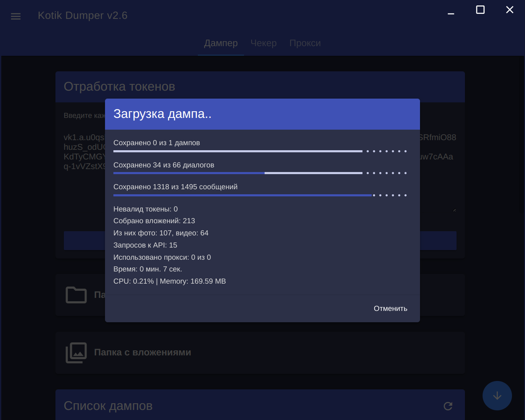Viewport: 525px width, 420px height.
Task: Click the Из них фото: 107 line
Action: tap(161, 233)
